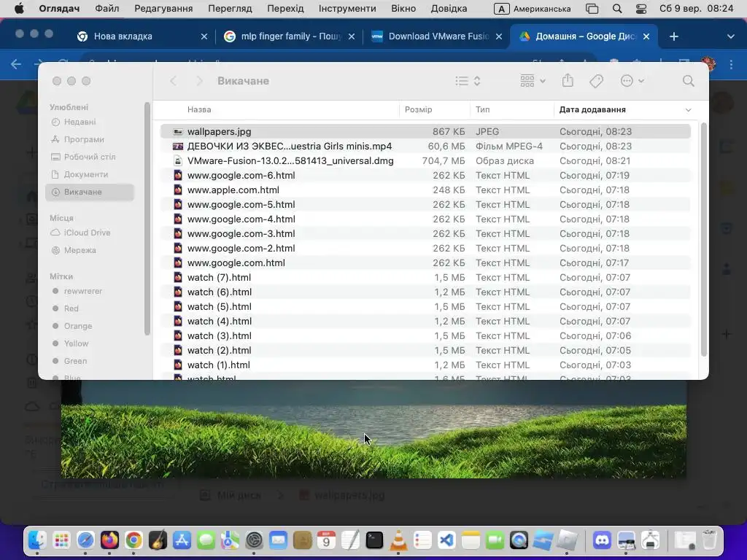747x560 pixels.
Task: Open GarageBand from the Dock
Action: (158, 540)
